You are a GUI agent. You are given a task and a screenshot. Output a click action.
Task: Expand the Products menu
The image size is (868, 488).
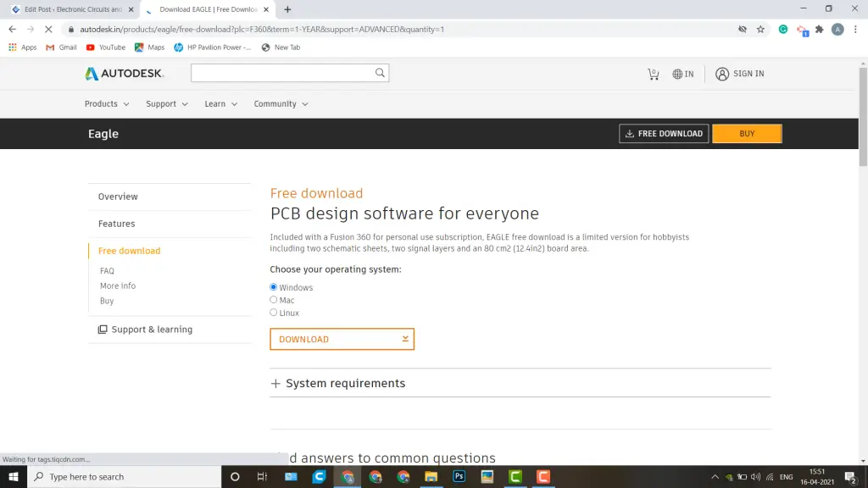107,104
